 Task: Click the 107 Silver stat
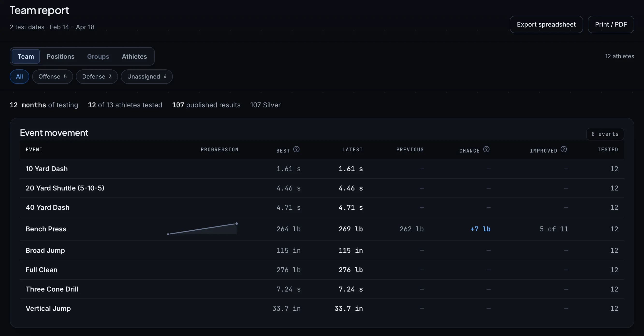[x=265, y=105]
